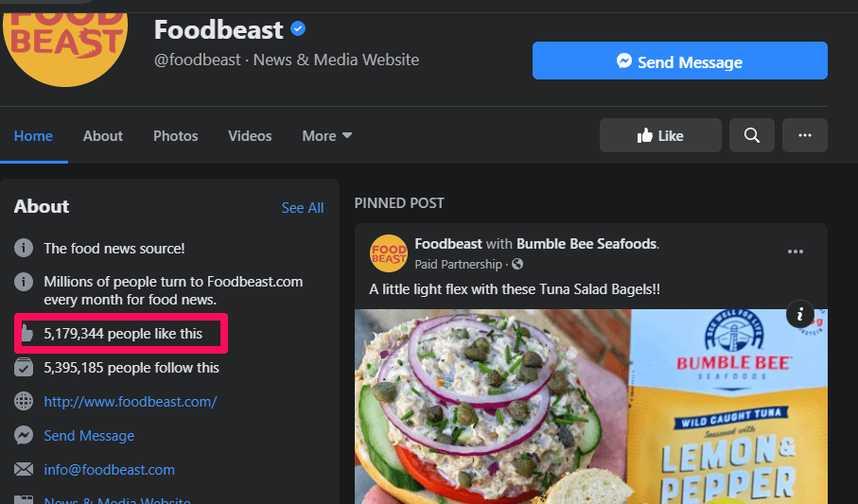Click the info icon on post image
This screenshot has height=504, width=858.
tap(799, 314)
